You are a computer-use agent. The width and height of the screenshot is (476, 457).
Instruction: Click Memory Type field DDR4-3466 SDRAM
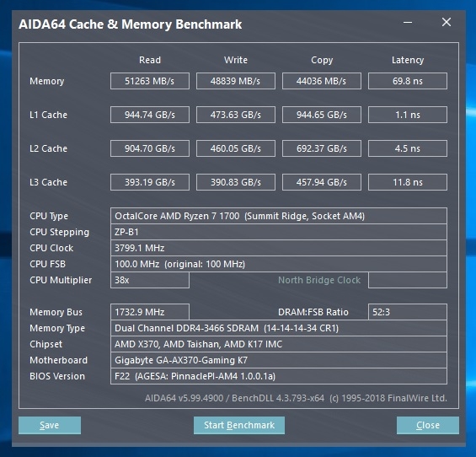(x=279, y=328)
